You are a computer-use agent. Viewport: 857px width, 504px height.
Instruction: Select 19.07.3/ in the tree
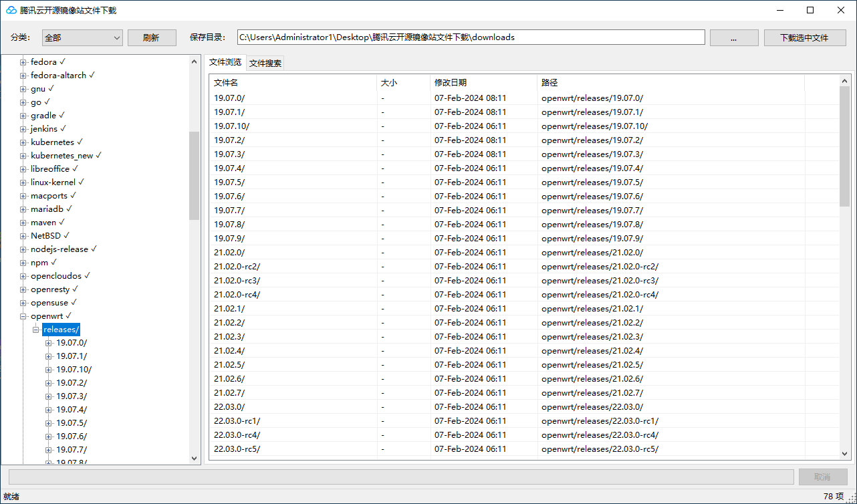72,396
